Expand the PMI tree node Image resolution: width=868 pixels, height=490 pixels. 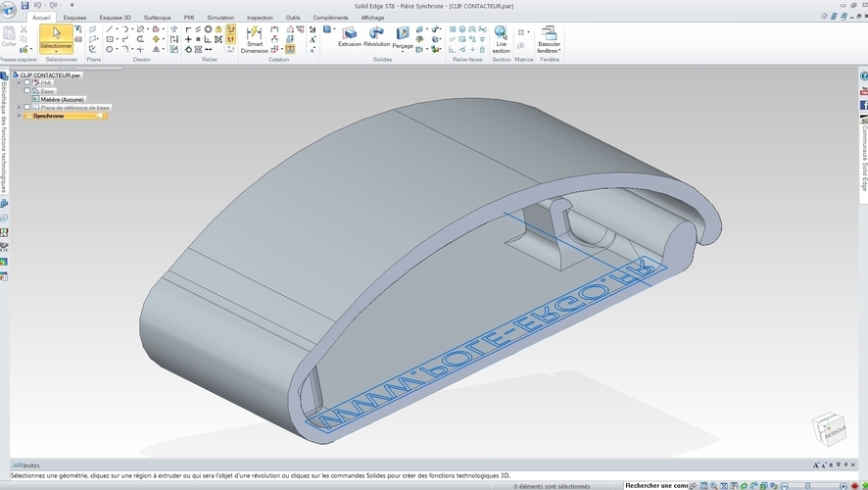click(x=19, y=82)
